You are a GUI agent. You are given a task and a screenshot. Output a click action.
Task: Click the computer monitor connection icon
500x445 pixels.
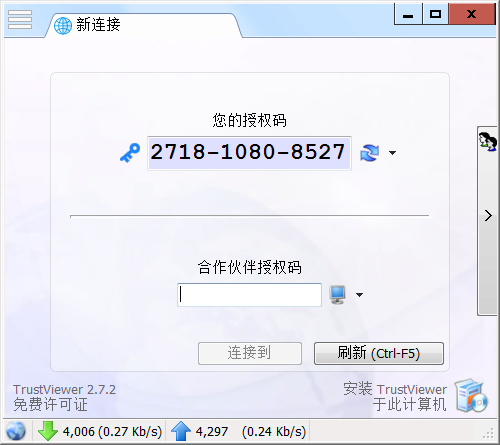pos(337,295)
